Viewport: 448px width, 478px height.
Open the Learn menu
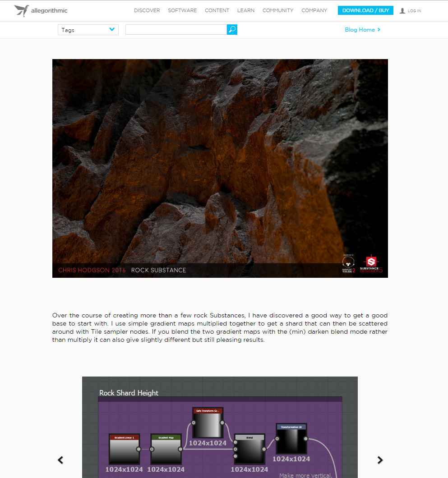tap(246, 10)
